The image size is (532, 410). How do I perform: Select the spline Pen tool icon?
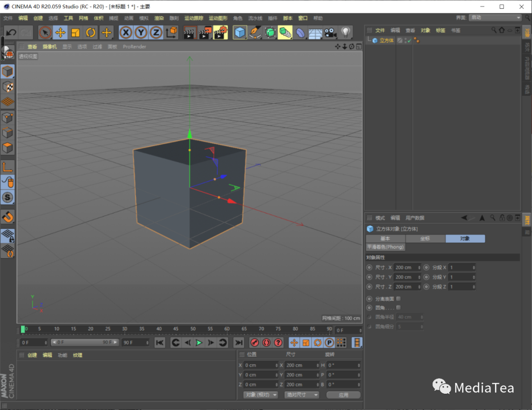(x=254, y=32)
